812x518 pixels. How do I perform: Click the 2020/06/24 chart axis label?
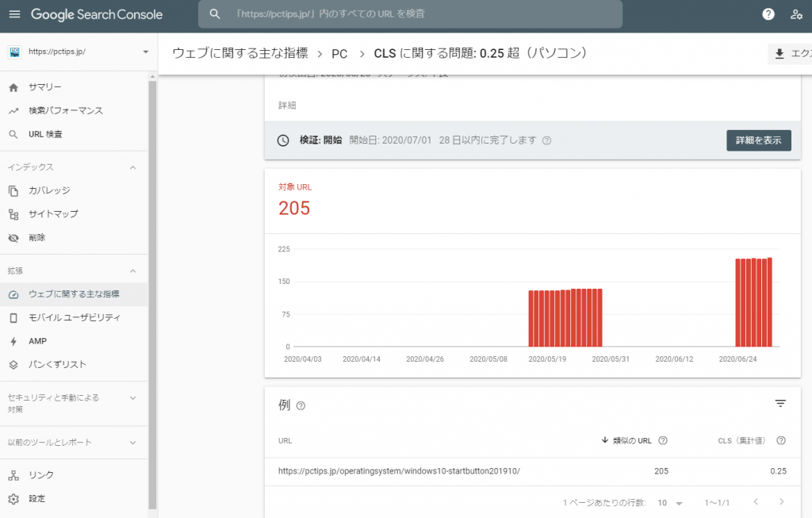click(x=737, y=359)
